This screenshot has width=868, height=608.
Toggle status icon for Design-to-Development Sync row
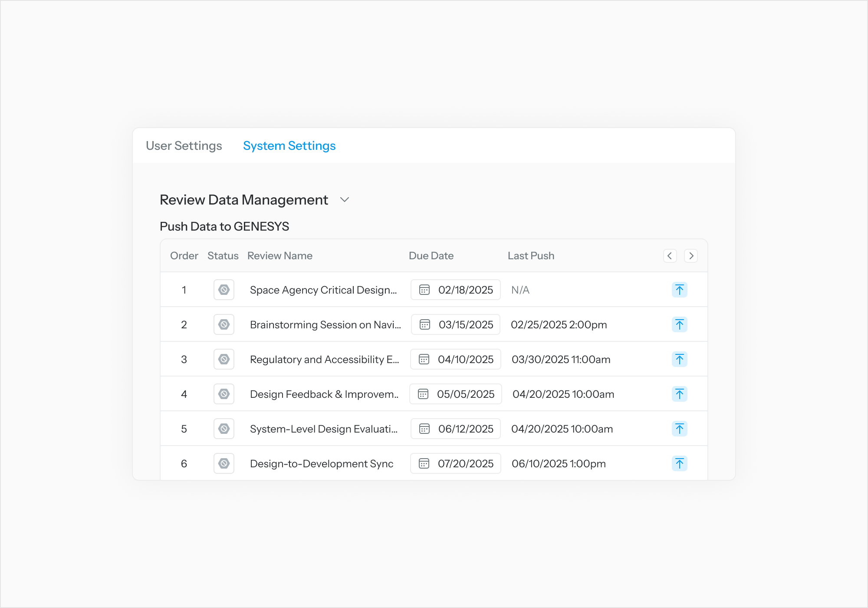click(x=224, y=463)
